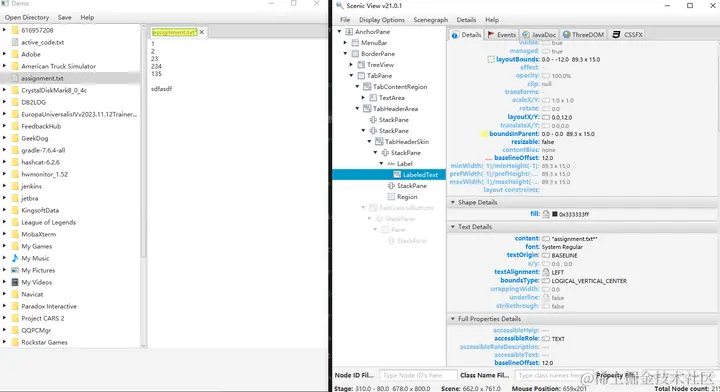Open the Scenegraph menu

[x=430, y=20]
